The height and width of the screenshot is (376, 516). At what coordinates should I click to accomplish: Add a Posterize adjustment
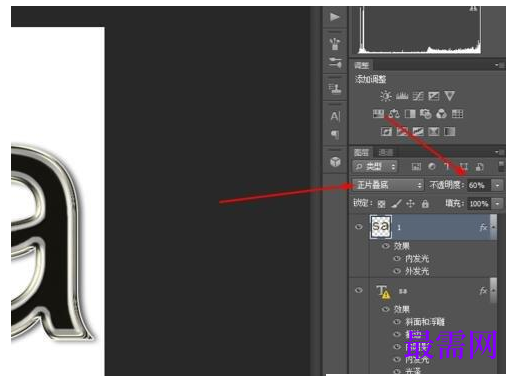click(402, 131)
